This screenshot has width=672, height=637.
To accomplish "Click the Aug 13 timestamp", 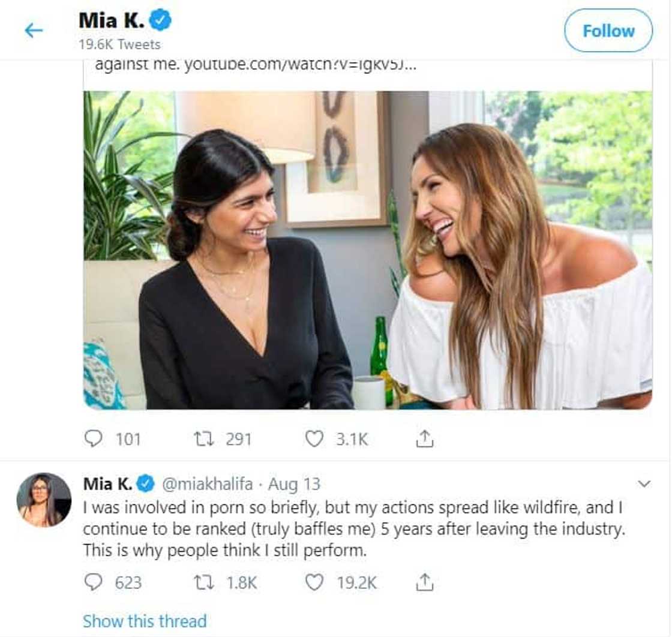I will 294,483.
